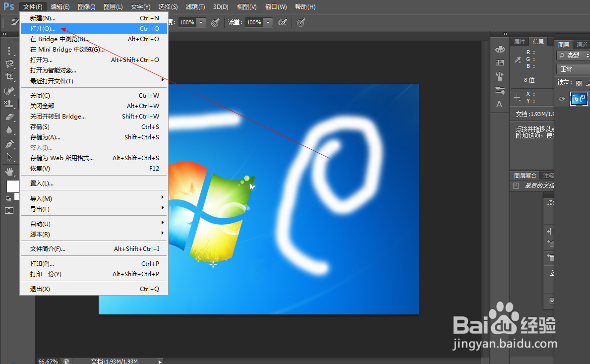
Task: Open the 编辑(E) menu
Action: pos(60,7)
